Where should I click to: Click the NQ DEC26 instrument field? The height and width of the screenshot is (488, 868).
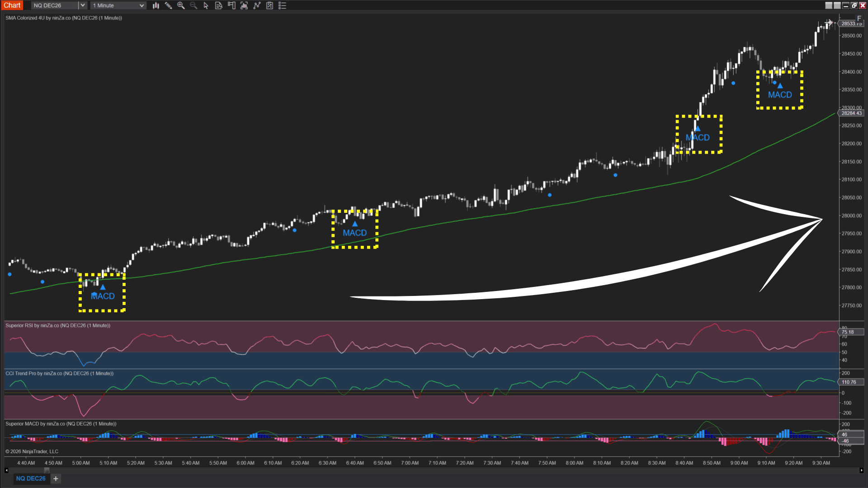[x=55, y=5]
